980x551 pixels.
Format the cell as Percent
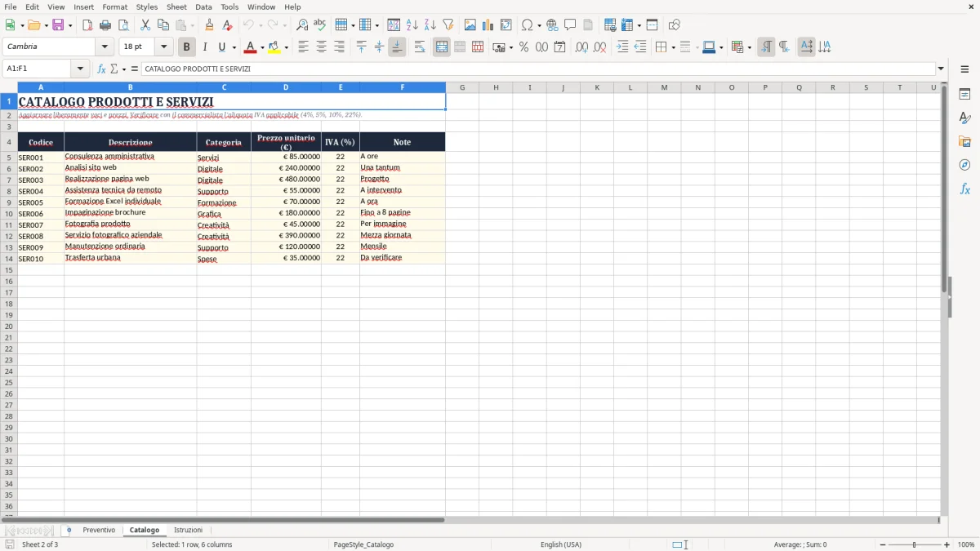[523, 47]
